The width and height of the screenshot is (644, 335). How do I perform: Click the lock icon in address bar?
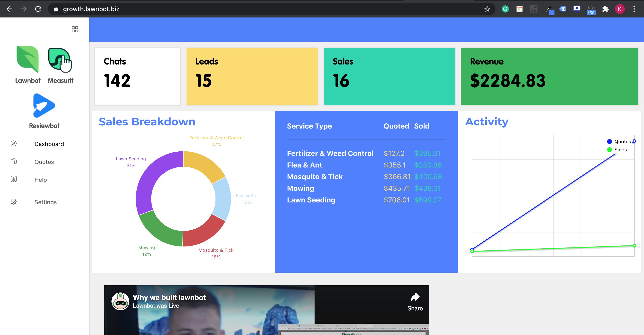point(56,9)
